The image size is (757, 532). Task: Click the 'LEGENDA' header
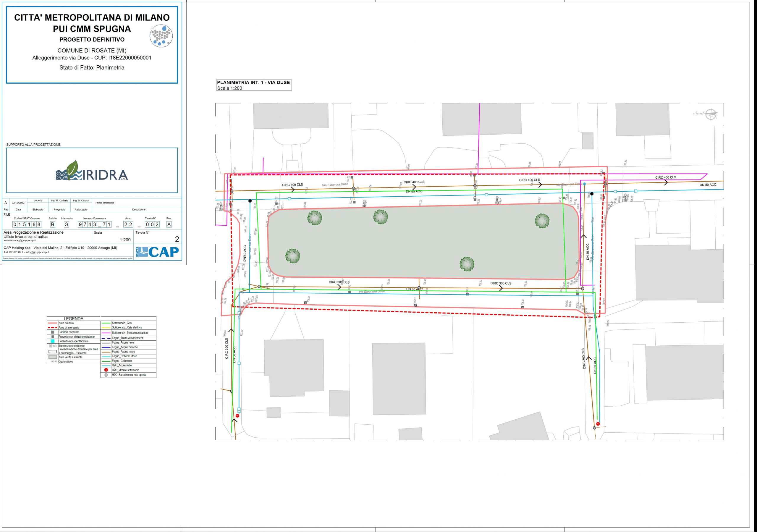tap(74, 318)
